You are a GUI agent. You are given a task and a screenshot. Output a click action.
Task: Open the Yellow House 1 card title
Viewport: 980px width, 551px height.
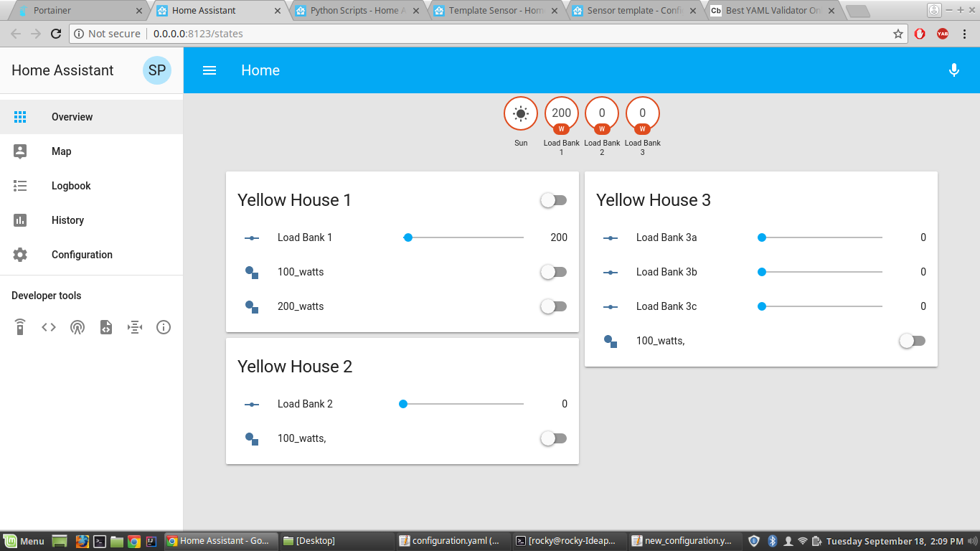click(294, 200)
